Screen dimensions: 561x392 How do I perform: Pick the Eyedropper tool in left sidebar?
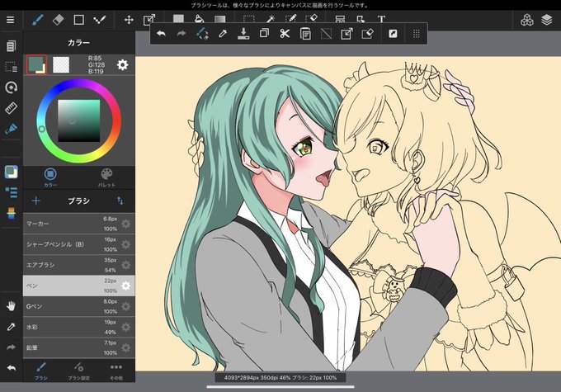[x=11, y=327]
